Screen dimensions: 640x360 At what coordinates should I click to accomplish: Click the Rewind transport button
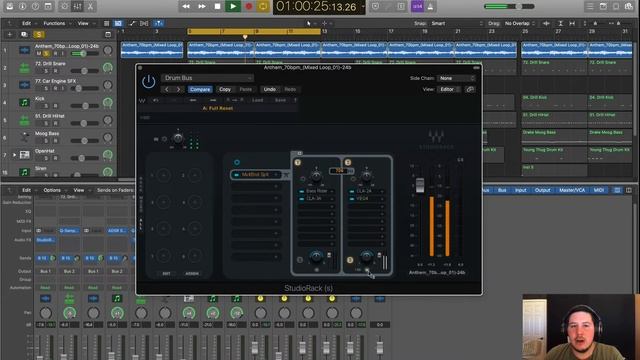[x=186, y=7]
